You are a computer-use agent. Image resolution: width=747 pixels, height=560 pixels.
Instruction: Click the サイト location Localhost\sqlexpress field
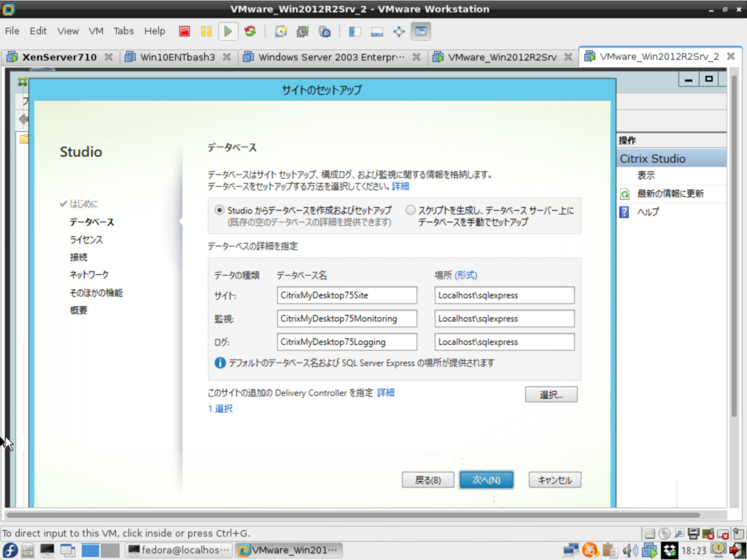[505, 295]
